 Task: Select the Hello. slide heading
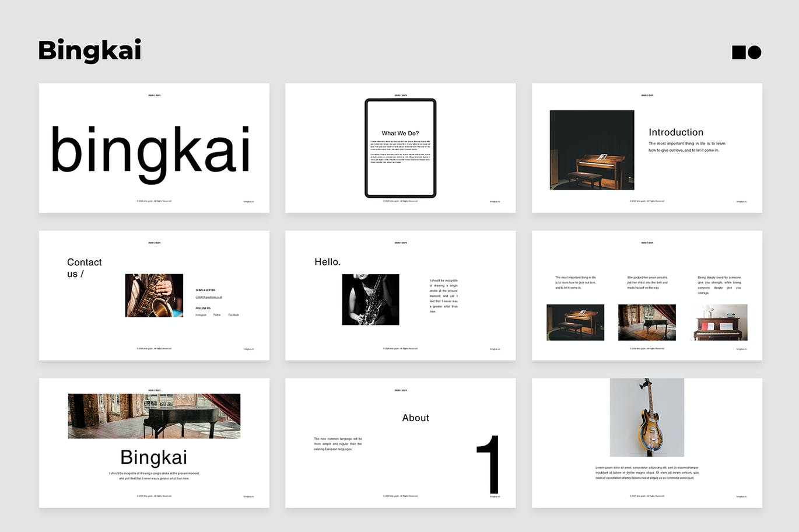coord(327,262)
